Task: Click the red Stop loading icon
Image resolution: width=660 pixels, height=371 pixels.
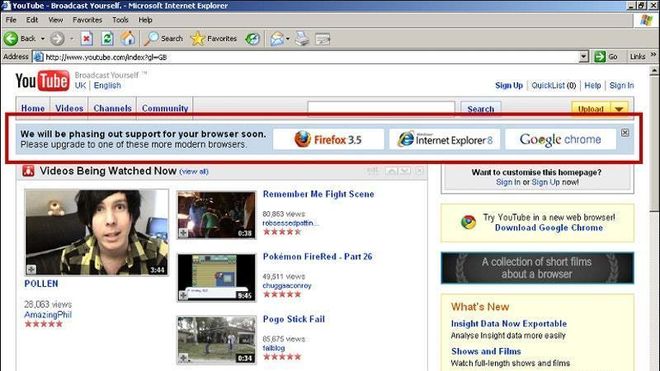Action: (x=87, y=39)
